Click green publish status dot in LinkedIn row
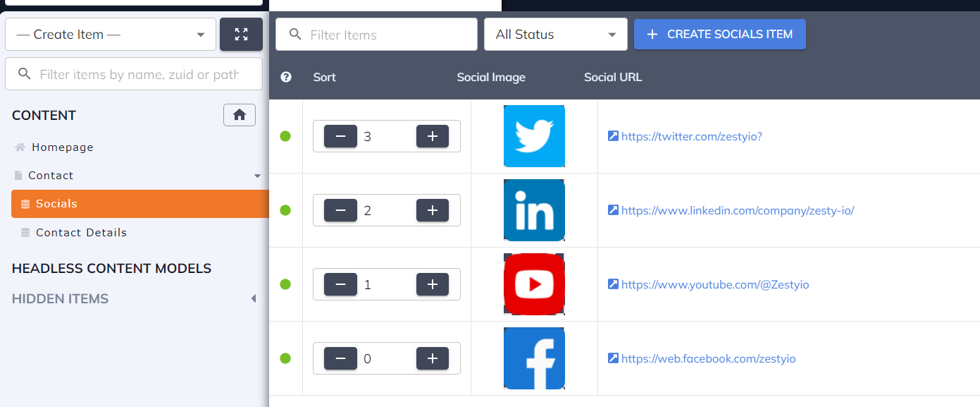 (x=285, y=210)
